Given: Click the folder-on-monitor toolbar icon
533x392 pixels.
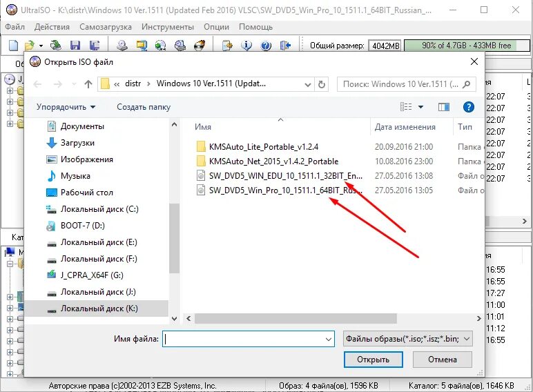Looking at the screenshot, I should click(142, 45).
